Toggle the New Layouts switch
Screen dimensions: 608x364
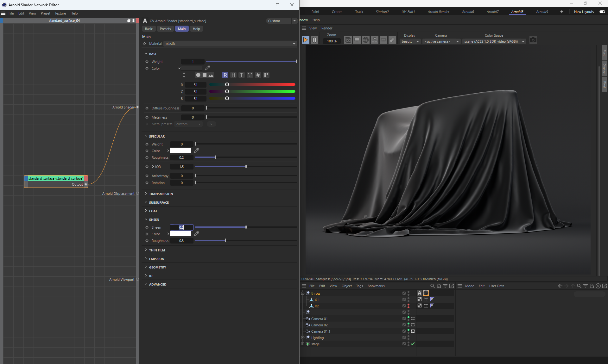tap(602, 12)
